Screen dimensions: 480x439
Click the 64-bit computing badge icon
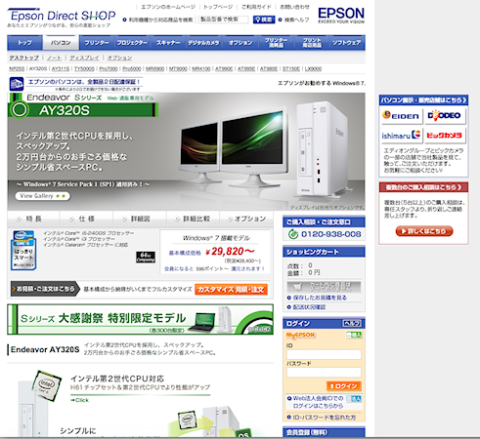pyautogui.click(x=146, y=257)
